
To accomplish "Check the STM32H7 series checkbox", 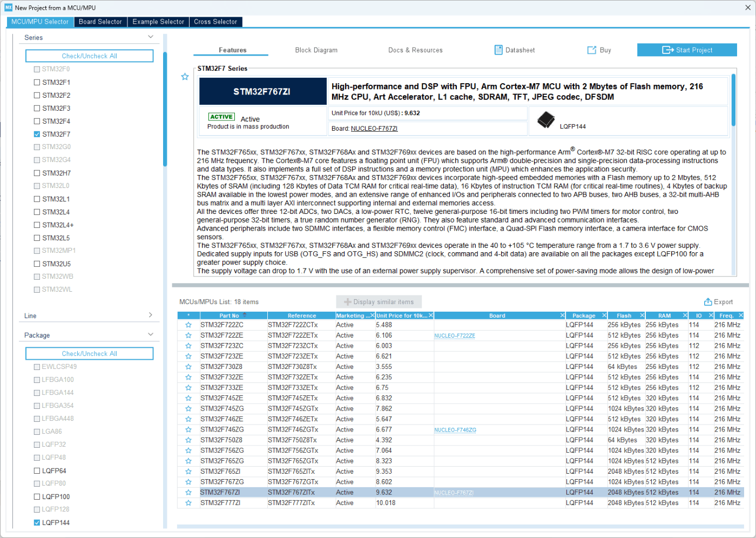I will (37, 173).
